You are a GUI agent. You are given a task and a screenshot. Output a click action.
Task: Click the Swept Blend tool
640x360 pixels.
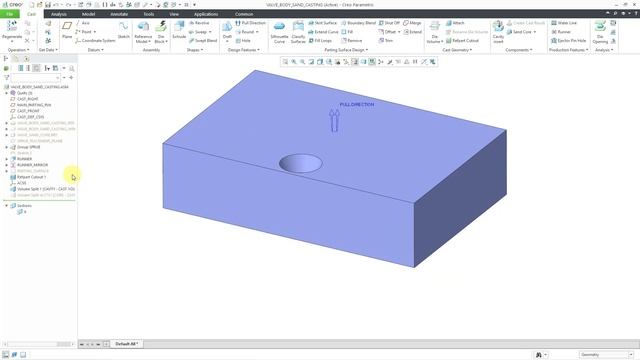pos(203,41)
